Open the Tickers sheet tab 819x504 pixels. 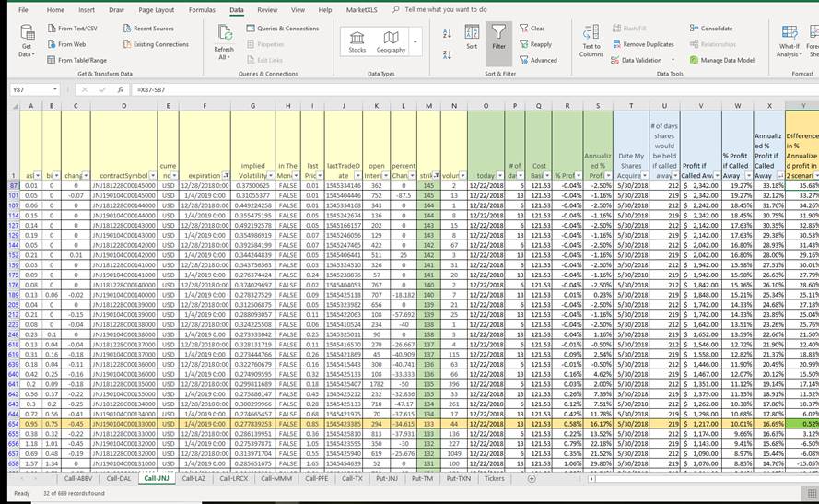click(494, 478)
